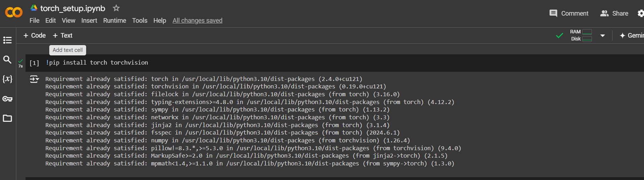644x180 pixels.
Task: Star the torch_setup.ipynb notebook
Action: click(116, 8)
